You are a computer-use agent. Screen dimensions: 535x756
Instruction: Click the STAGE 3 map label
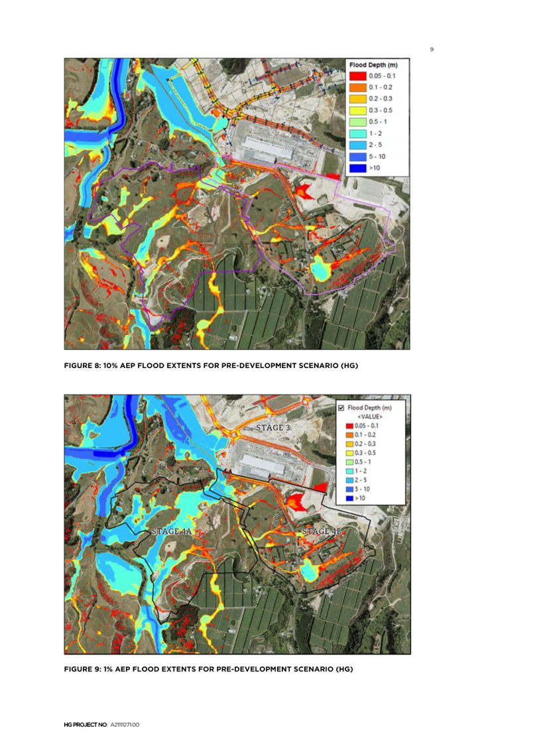pos(273,428)
